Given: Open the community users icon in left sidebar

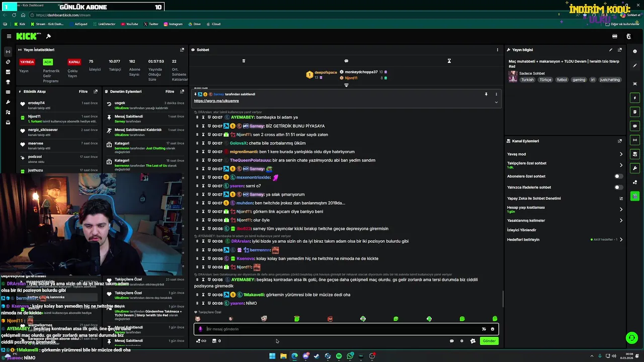Looking at the screenshot, I should point(8,112).
